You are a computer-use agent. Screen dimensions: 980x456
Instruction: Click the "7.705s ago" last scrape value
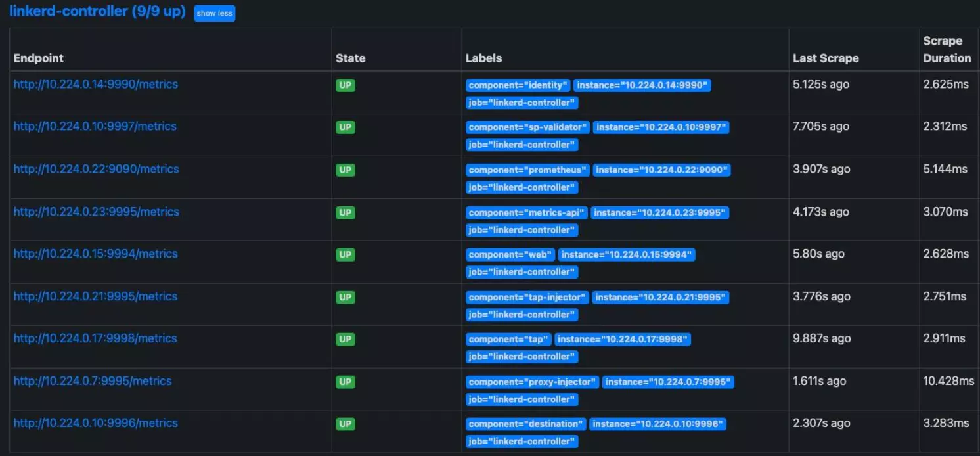pyautogui.click(x=821, y=126)
